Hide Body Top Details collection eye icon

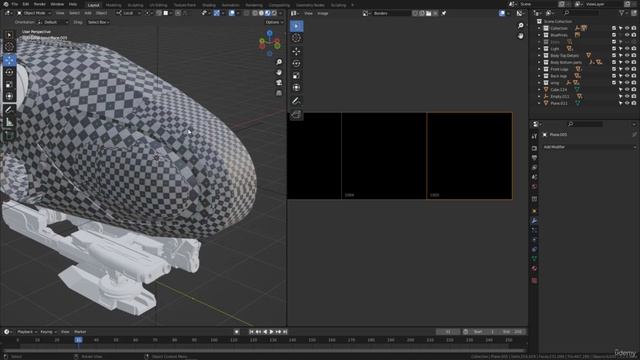click(627, 56)
